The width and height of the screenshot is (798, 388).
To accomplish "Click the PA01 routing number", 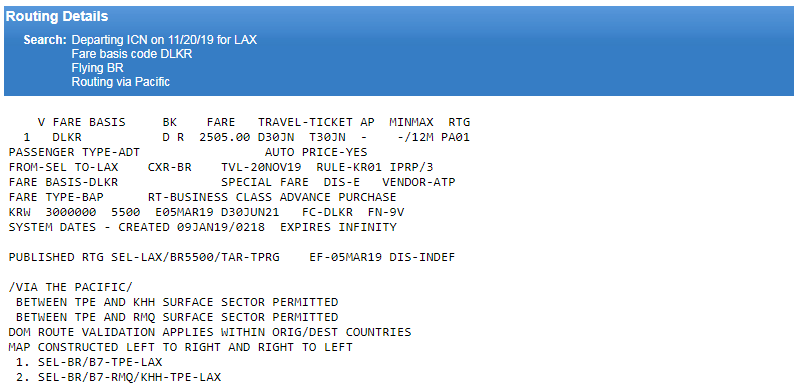I will click(459, 137).
